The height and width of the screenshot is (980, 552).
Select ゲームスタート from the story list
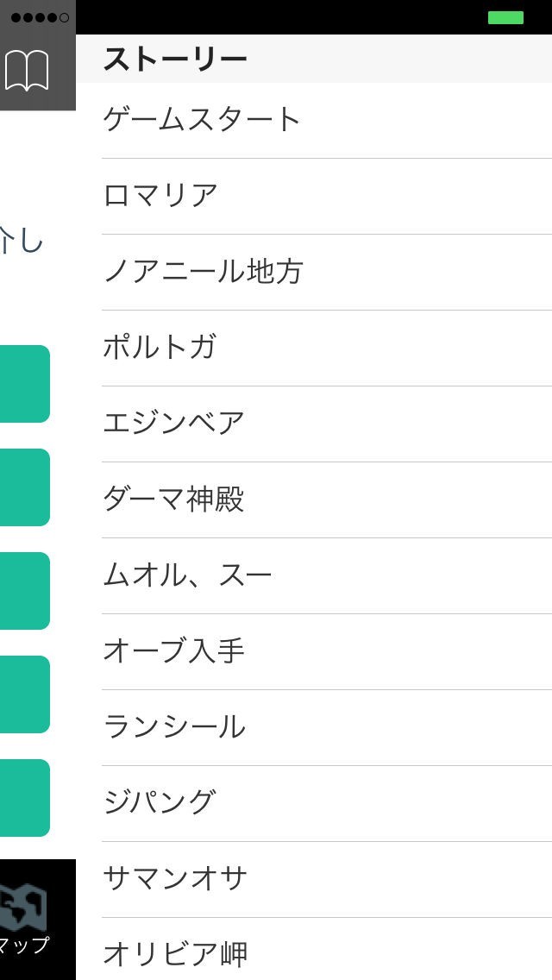tap(202, 120)
